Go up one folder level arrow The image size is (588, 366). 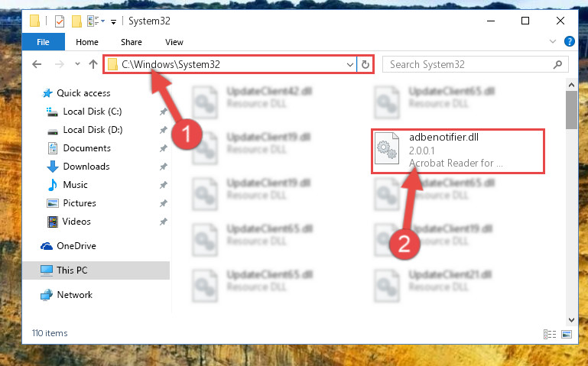(93, 64)
